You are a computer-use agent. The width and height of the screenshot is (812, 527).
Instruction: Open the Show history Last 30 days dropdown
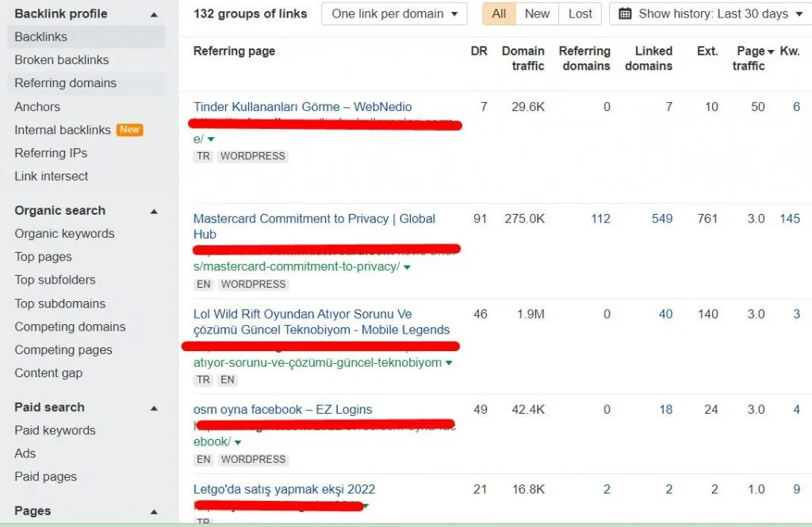[710, 14]
